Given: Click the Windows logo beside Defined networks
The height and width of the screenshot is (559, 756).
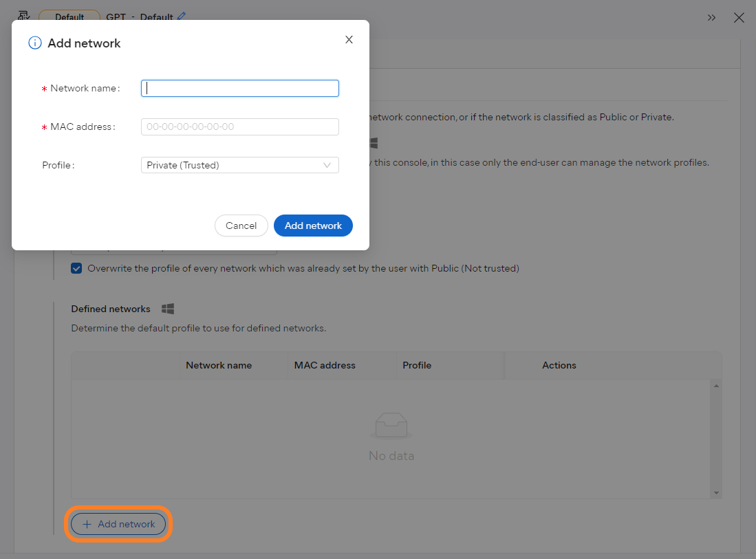Looking at the screenshot, I should pyautogui.click(x=167, y=309).
